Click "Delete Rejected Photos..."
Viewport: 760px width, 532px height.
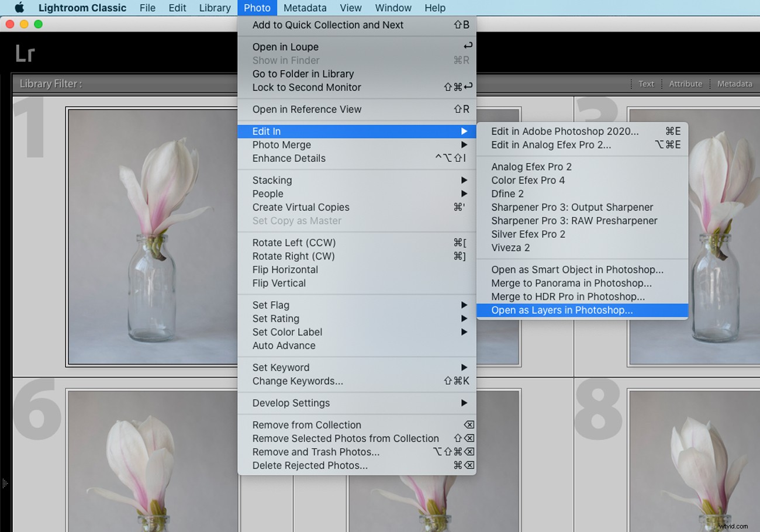(309, 465)
